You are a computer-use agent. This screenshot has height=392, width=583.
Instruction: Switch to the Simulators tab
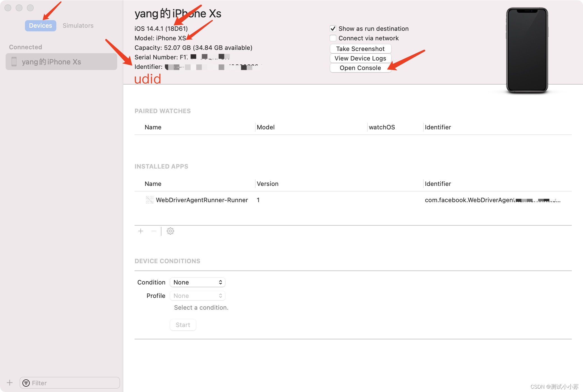pos(78,25)
